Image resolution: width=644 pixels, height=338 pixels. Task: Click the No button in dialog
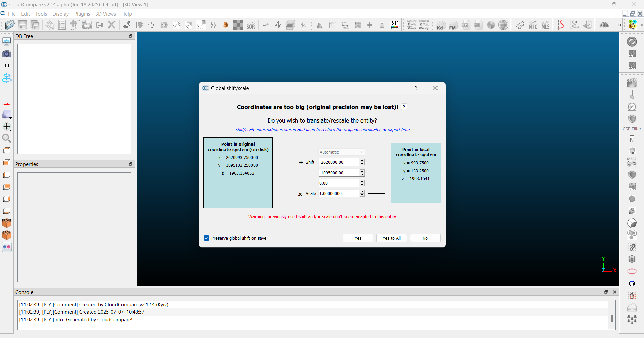[425, 238]
